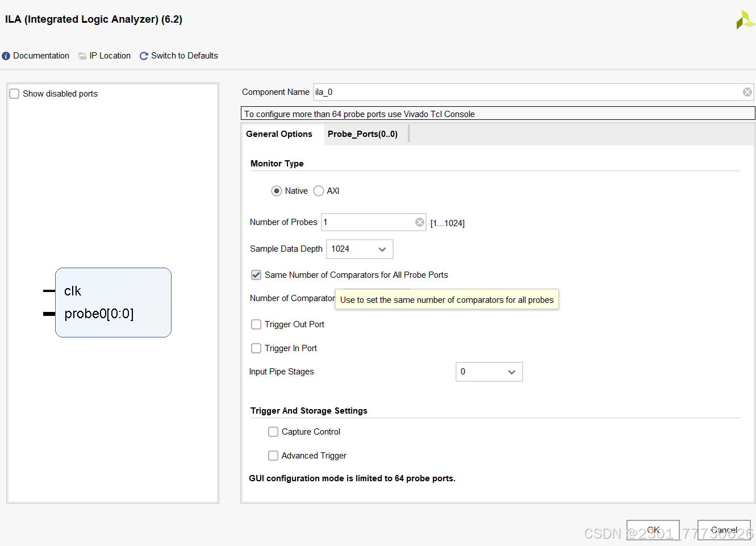Switch to the General Options tab

(279, 134)
